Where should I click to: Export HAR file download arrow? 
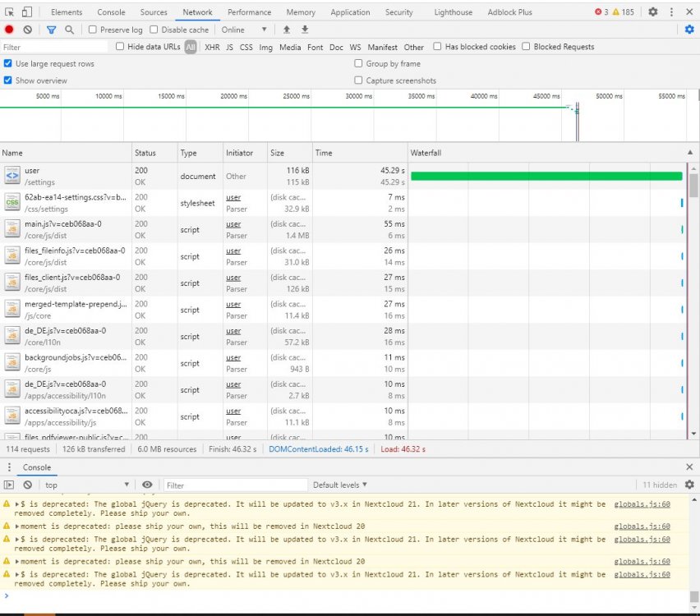(x=305, y=30)
